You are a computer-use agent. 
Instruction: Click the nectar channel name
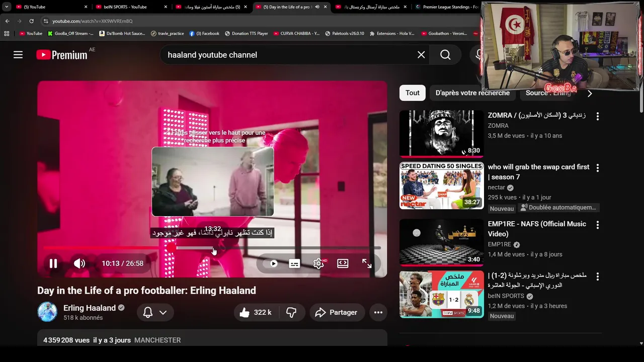496,188
